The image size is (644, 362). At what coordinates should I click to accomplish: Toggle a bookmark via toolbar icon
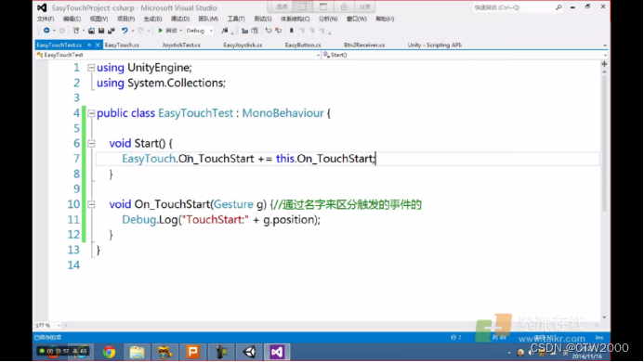[292, 31]
